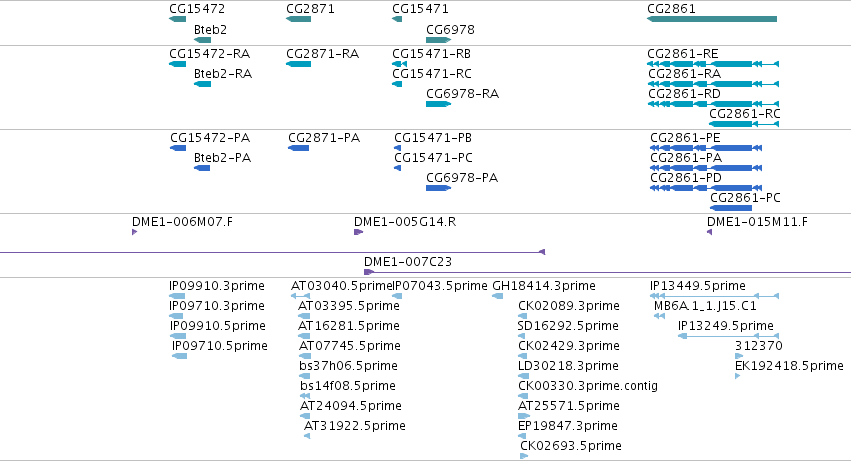Open EST SD16292.5prime

tap(568, 326)
